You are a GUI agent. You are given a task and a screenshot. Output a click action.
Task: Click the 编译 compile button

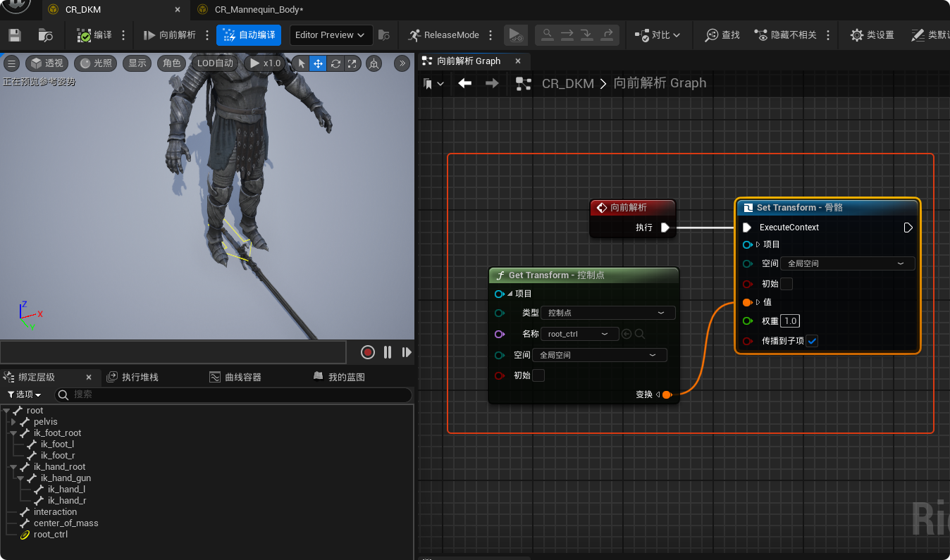click(94, 35)
